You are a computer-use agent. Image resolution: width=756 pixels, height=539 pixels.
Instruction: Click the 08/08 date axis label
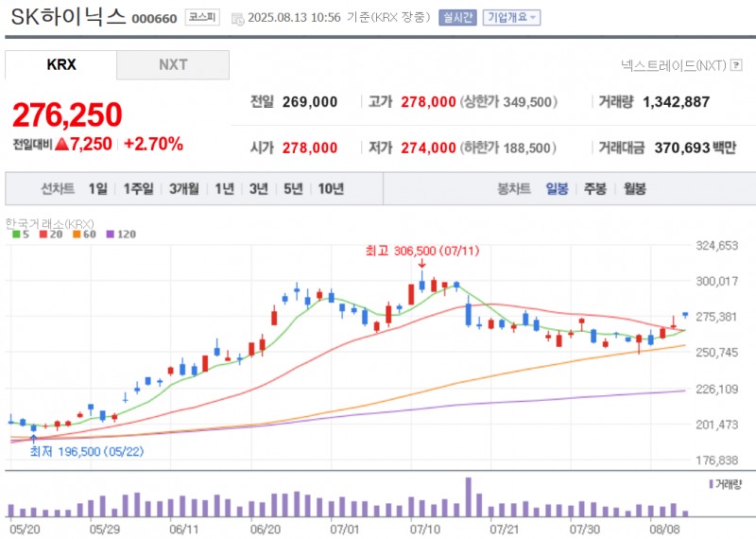664,530
